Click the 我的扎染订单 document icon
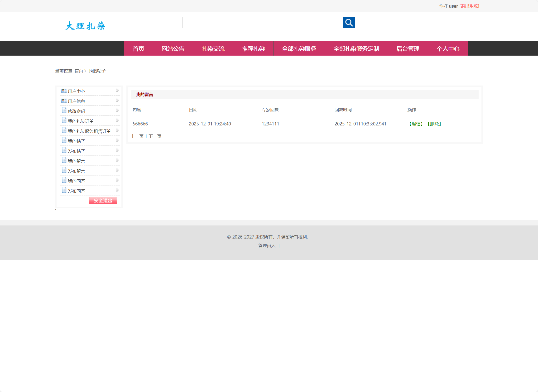The image size is (538, 392). pyautogui.click(x=64, y=120)
